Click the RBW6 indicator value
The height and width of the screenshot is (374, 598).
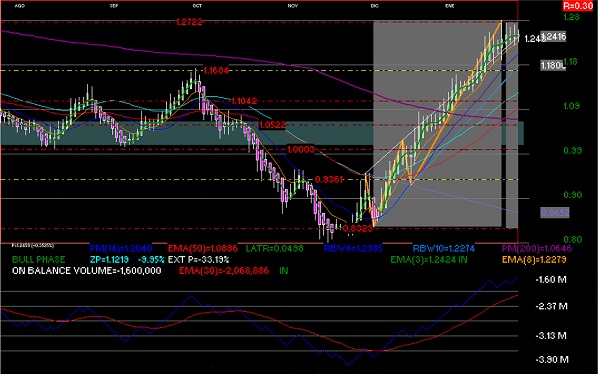tap(353, 249)
